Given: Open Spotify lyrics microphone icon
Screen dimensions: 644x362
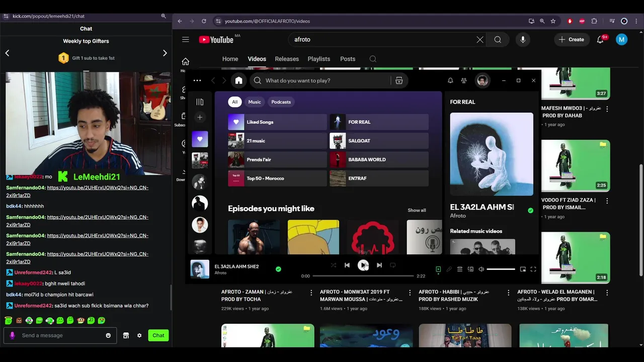Looking at the screenshot, I should pyautogui.click(x=449, y=269).
